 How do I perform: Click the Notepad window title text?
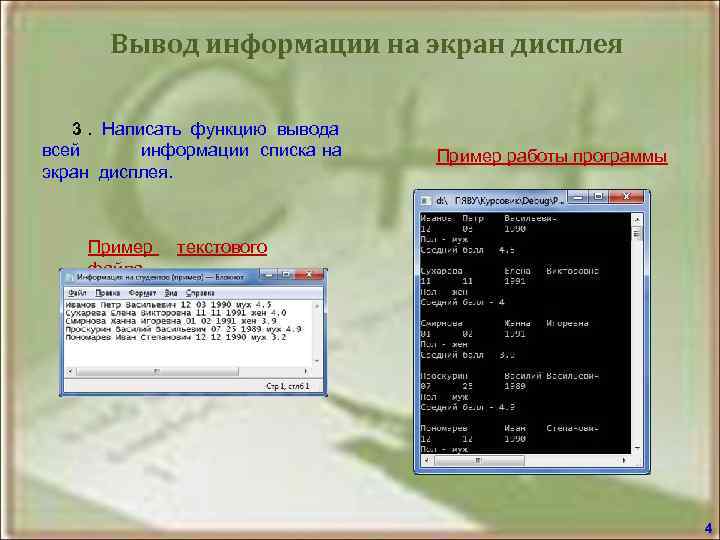160,277
